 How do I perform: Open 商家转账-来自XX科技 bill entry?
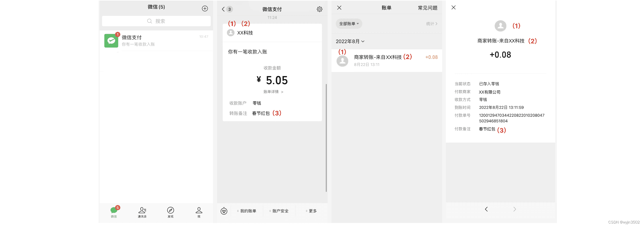[387, 60]
